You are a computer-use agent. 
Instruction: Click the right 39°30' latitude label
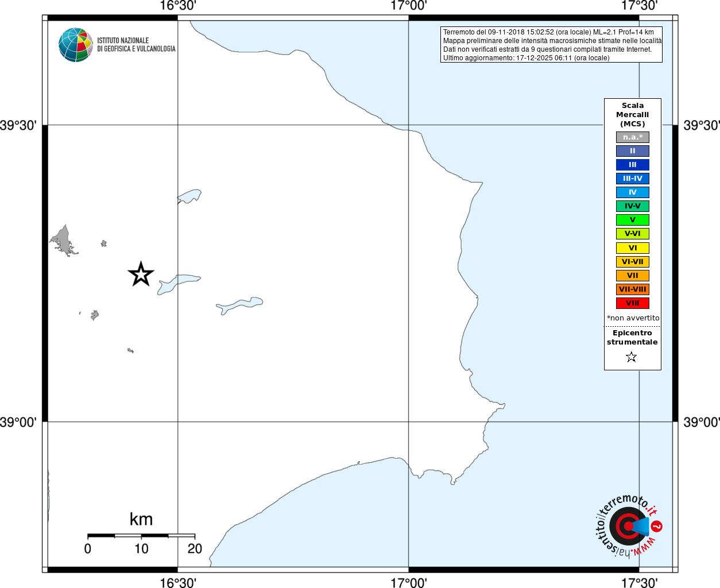702,125
